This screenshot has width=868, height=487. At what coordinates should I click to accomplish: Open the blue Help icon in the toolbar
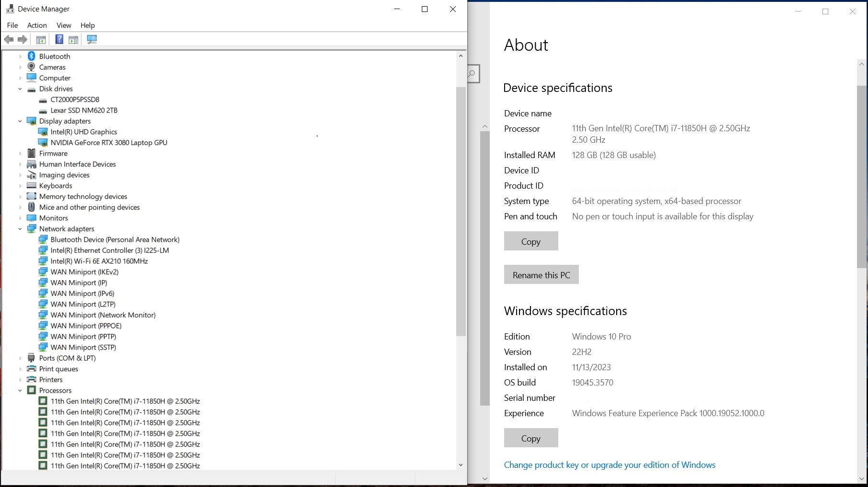tap(59, 39)
